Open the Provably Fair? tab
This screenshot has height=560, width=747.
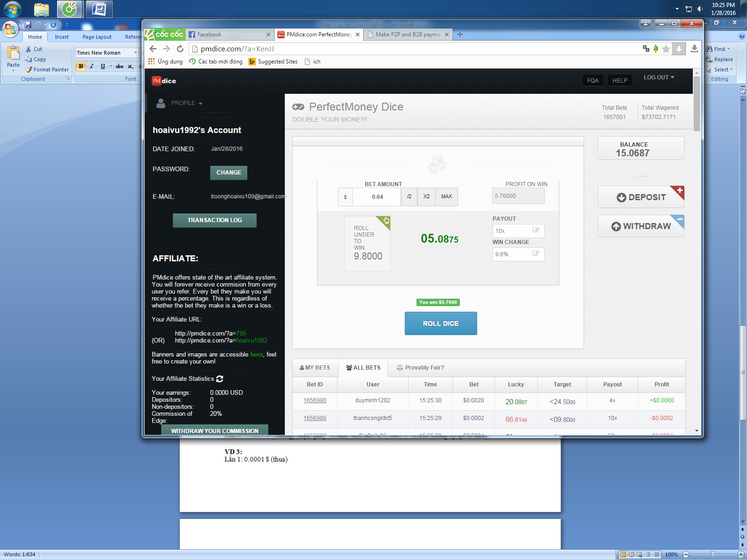click(x=420, y=368)
